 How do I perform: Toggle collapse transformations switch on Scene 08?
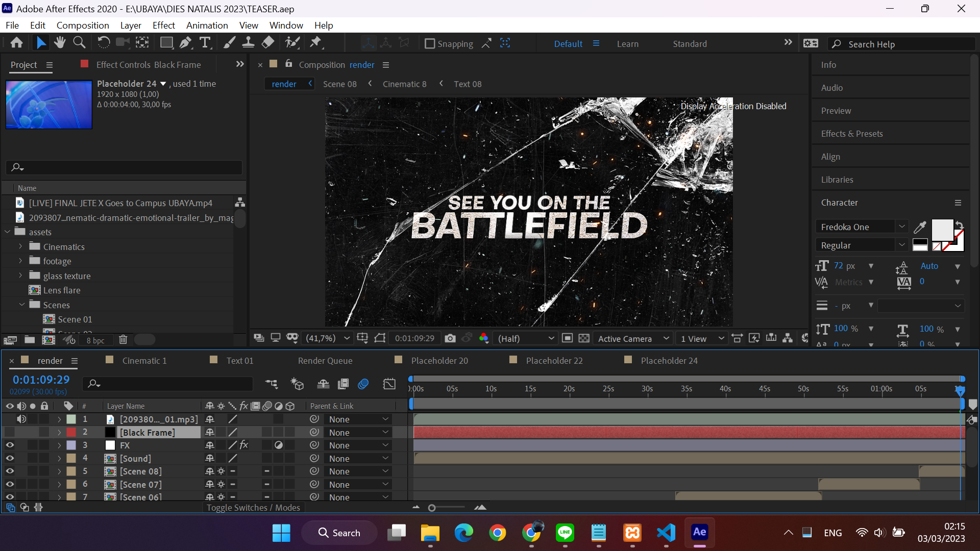[221, 471]
